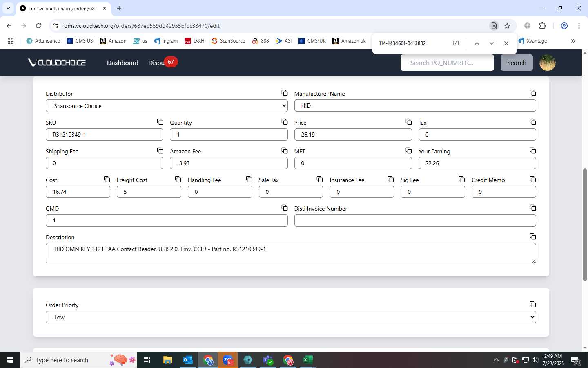Click the Price input field
Screen dimensions: 588x368
pyautogui.click(x=353, y=135)
